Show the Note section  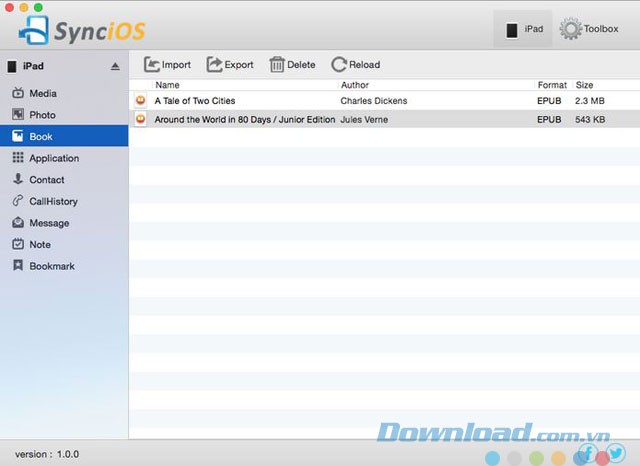tap(40, 244)
